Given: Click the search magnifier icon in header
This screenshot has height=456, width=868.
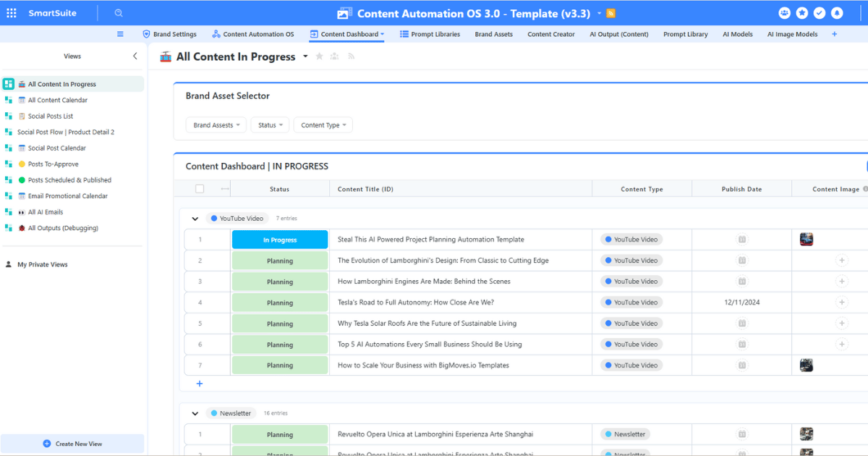Looking at the screenshot, I should click(x=119, y=13).
